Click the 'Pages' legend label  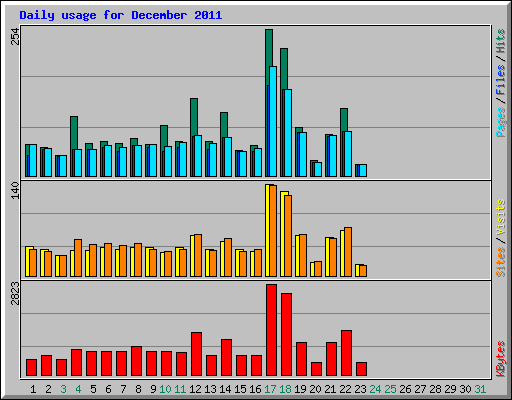500,122
